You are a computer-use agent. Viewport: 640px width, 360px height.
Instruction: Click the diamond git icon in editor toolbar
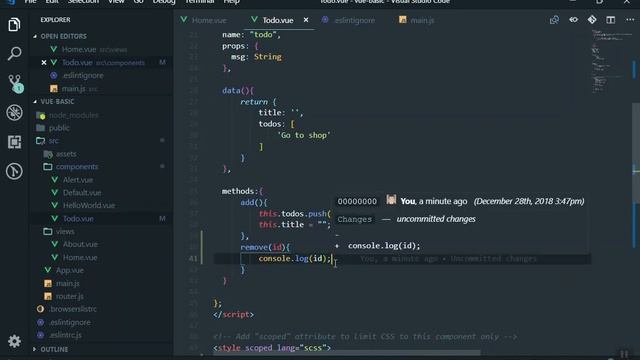click(592, 20)
